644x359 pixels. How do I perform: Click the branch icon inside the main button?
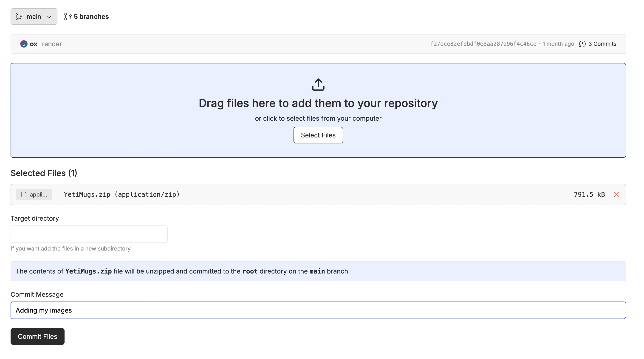[19, 16]
